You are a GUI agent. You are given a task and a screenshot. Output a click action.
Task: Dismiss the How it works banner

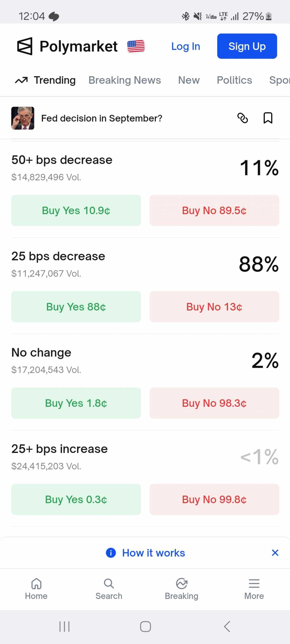(x=275, y=553)
